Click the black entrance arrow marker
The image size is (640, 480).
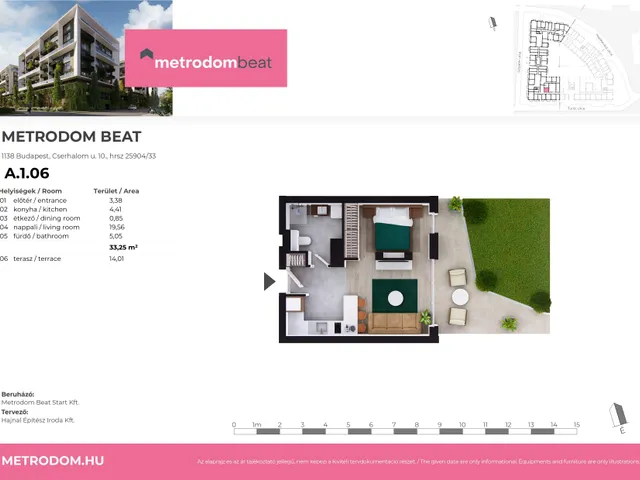tap(269, 281)
